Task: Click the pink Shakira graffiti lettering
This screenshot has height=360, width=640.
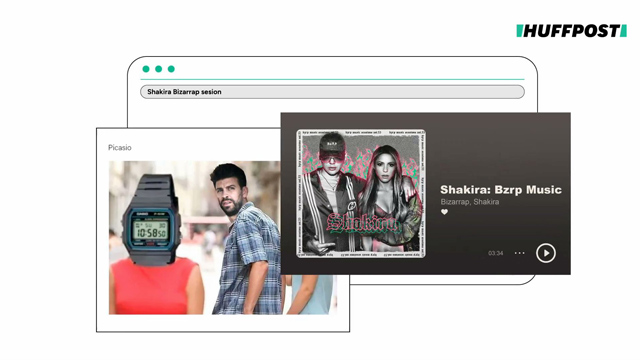Action: coord(361,223)
